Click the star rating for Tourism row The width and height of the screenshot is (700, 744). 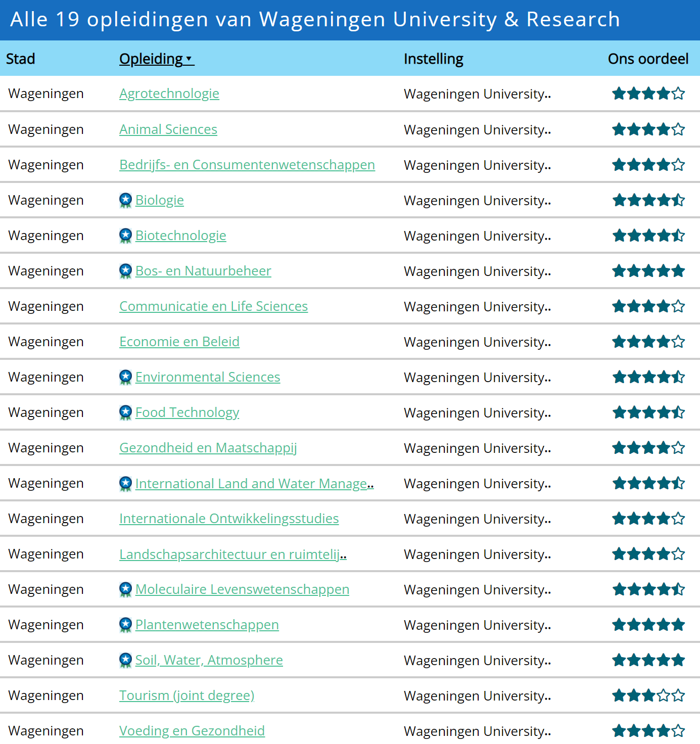coord(648,696)
